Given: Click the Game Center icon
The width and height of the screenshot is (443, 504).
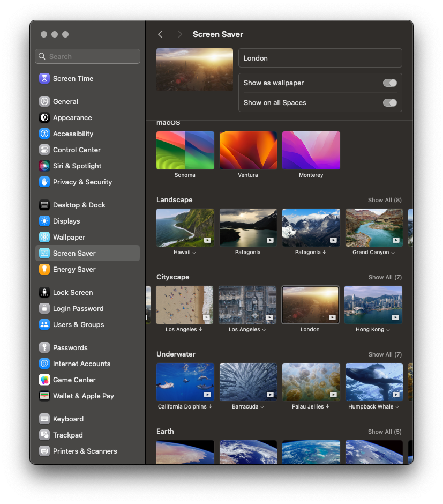Looking at the screenshot, I should point(44,380).
